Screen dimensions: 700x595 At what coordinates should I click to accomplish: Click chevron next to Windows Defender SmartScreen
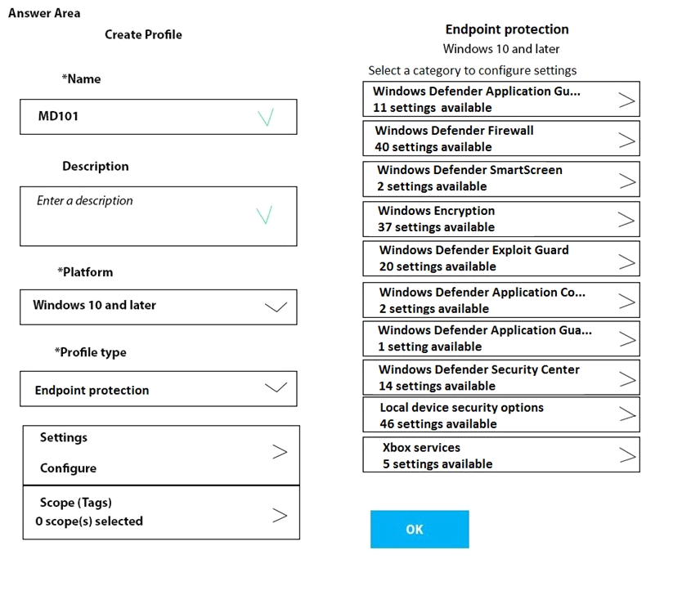pyautogui.click(x=627, y=181)
